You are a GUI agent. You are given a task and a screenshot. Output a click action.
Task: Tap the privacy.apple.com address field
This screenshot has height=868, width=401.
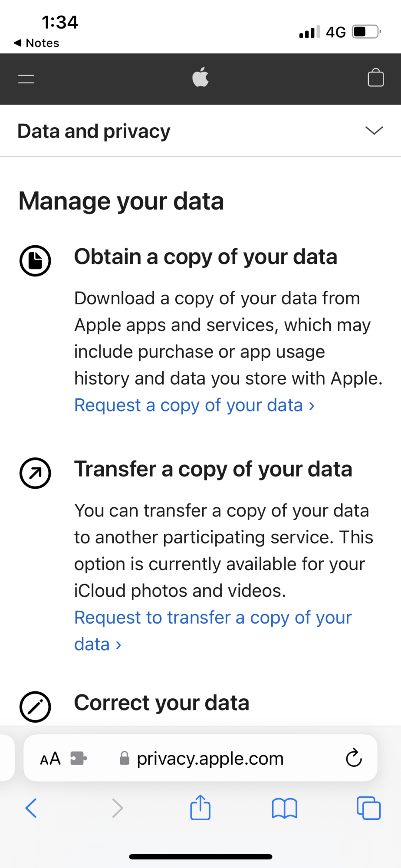pos(210,759)
